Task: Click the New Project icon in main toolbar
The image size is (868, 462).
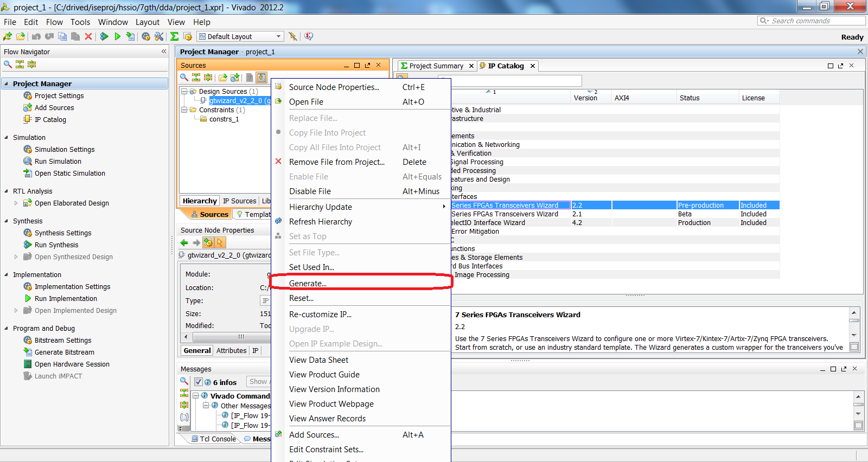Action: tap(7, 36)
